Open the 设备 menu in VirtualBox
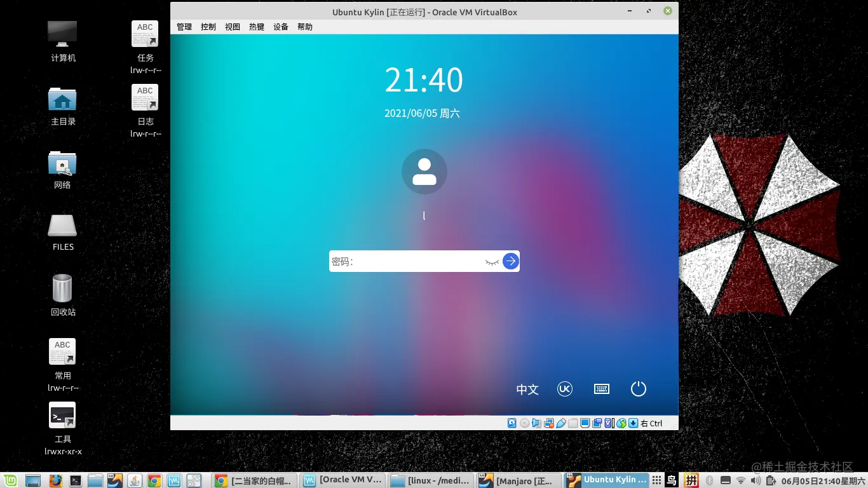 point(281,27)
